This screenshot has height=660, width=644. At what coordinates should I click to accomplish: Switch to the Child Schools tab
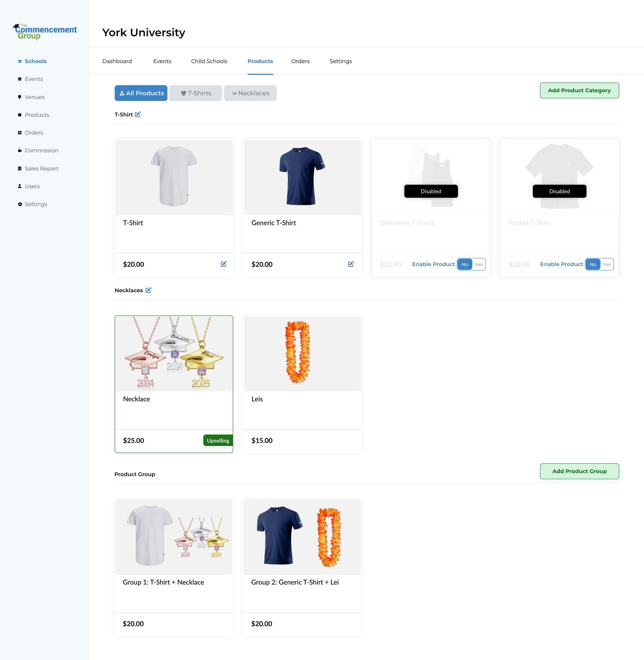point(209,61)
